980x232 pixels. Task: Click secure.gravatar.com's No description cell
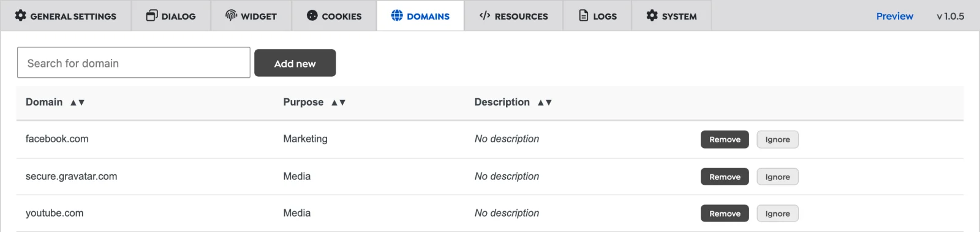507,177
